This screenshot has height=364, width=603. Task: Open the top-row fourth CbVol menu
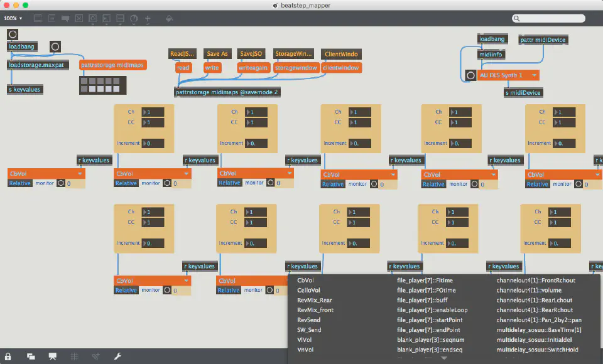pos(359,174)
